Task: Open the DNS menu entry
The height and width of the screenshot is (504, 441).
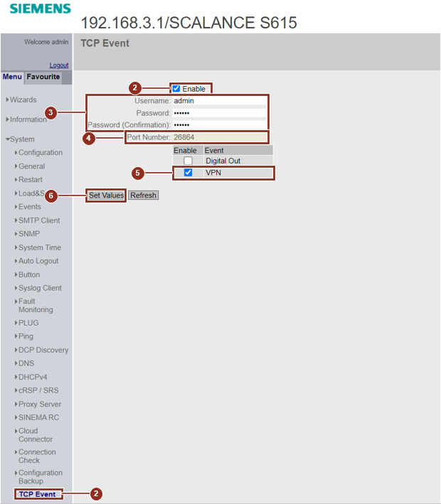Action: 26,363
